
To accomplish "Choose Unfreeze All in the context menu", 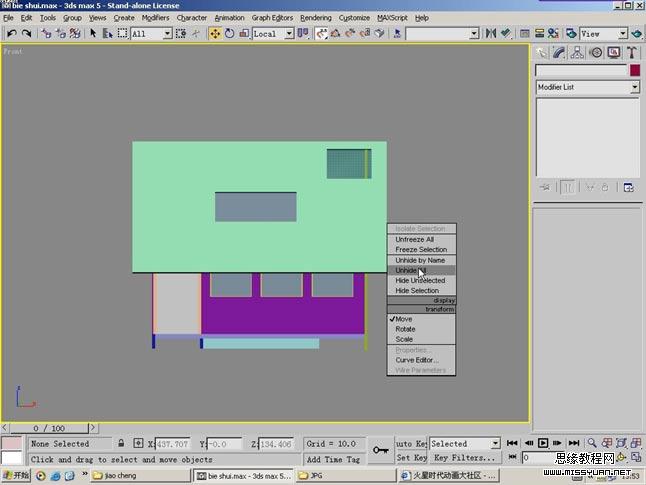I will point(421,239).
